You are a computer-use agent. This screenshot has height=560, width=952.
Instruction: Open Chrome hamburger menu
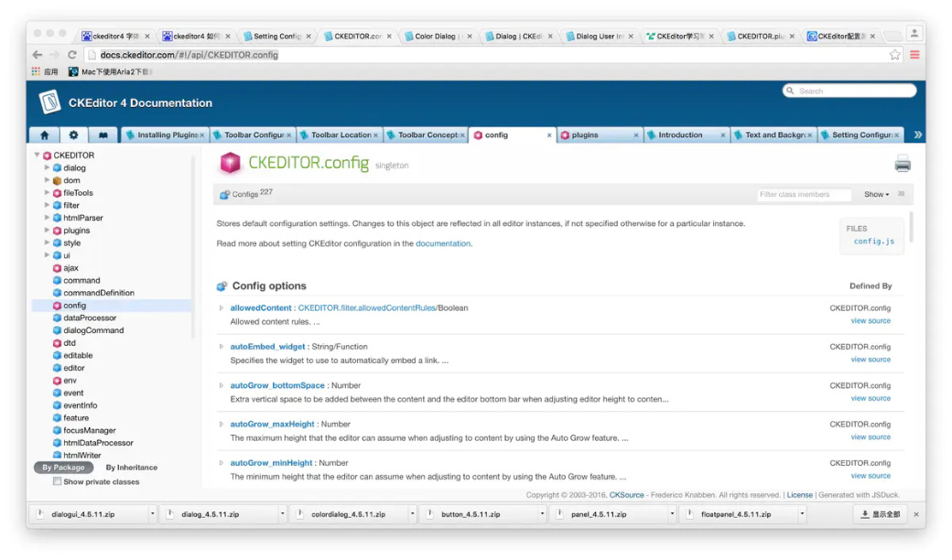[x=914, y=55]
